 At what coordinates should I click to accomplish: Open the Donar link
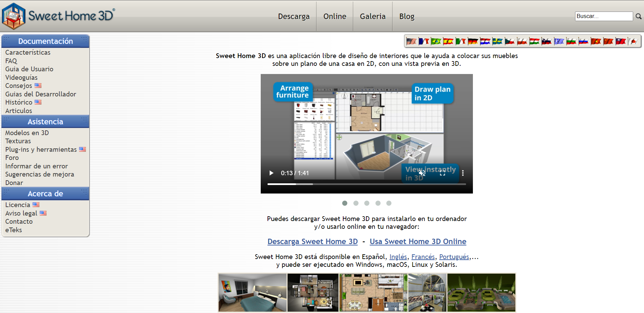tap(14, 183)
